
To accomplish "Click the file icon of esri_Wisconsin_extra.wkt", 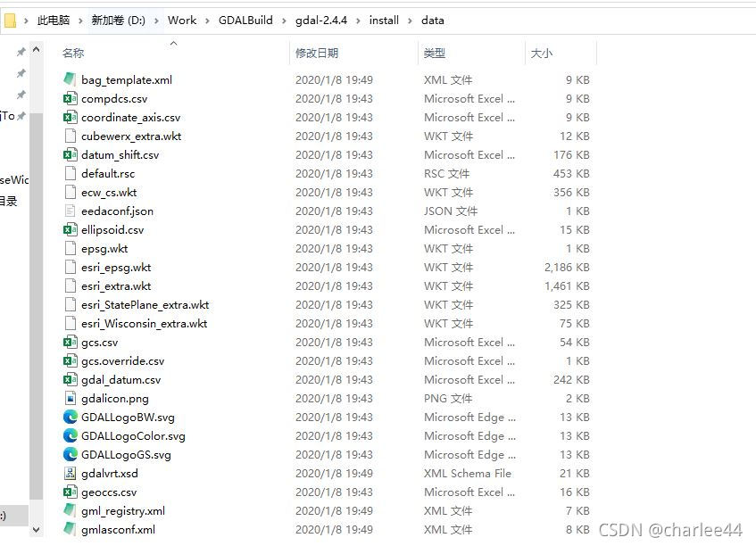I will (70, 323).
